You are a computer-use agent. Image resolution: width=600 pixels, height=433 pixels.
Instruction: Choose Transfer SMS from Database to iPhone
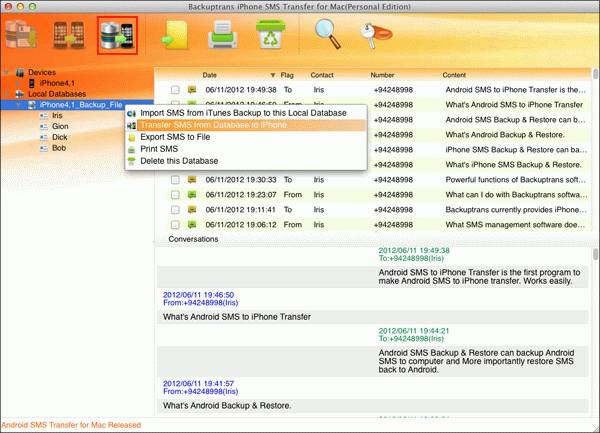point(246,125)
